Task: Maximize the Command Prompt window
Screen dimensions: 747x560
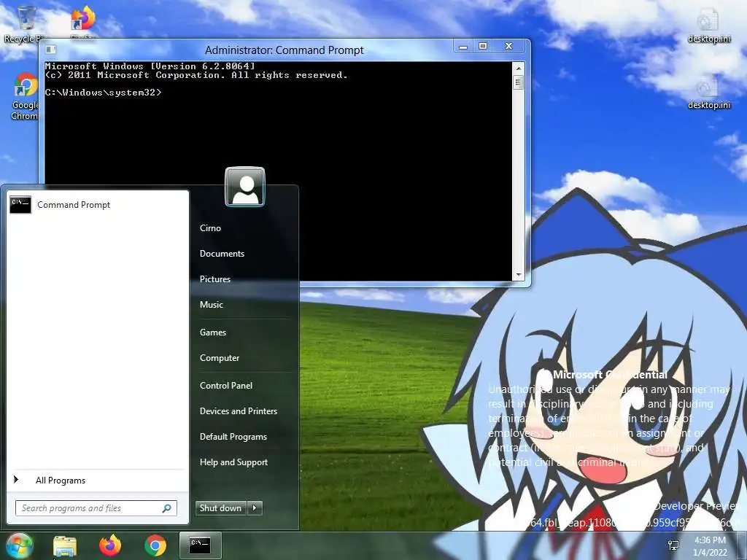Action: 483,46
